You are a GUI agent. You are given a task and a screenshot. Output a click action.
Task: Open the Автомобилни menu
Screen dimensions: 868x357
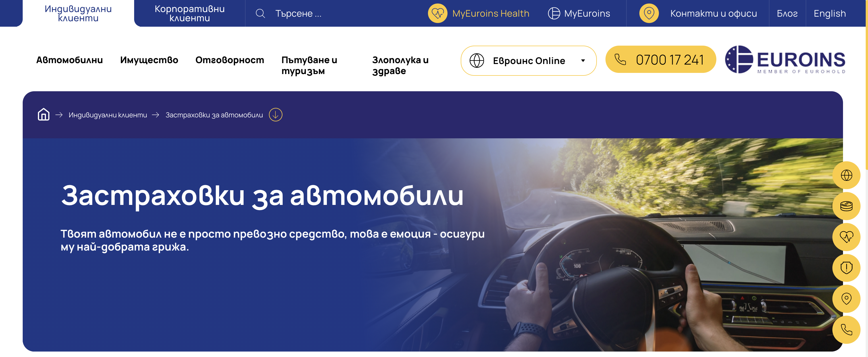coord(70,60)
